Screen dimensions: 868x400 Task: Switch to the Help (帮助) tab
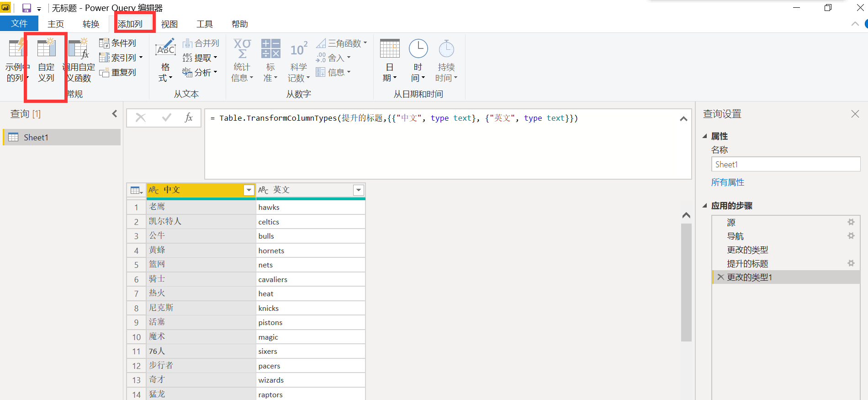click(x=240, y=24)
